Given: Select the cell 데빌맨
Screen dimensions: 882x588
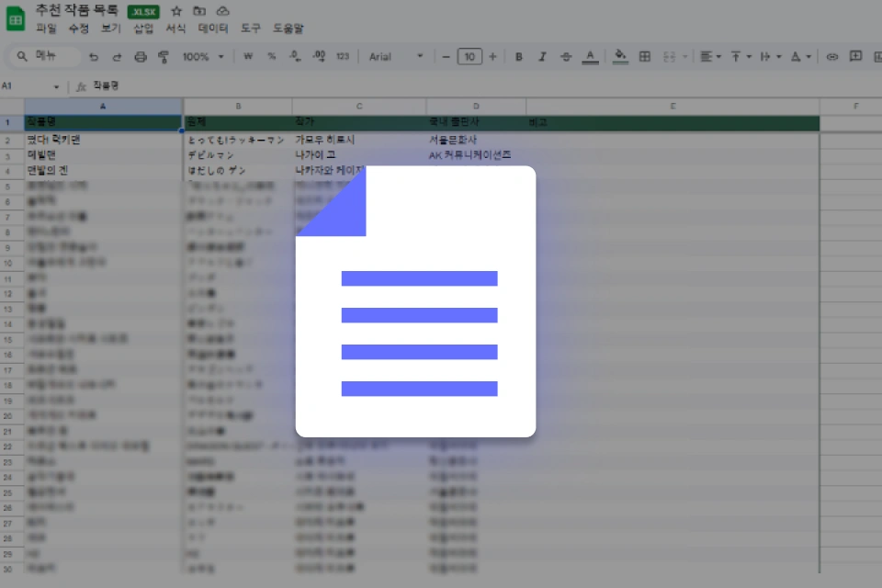Looking at the screenshot, I should (x=103, y=155).
